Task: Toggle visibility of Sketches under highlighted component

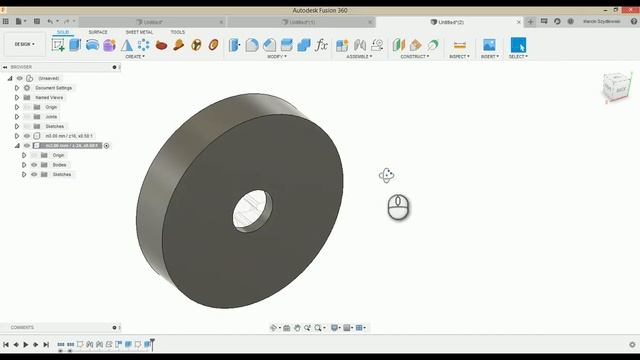Action: 34,174
